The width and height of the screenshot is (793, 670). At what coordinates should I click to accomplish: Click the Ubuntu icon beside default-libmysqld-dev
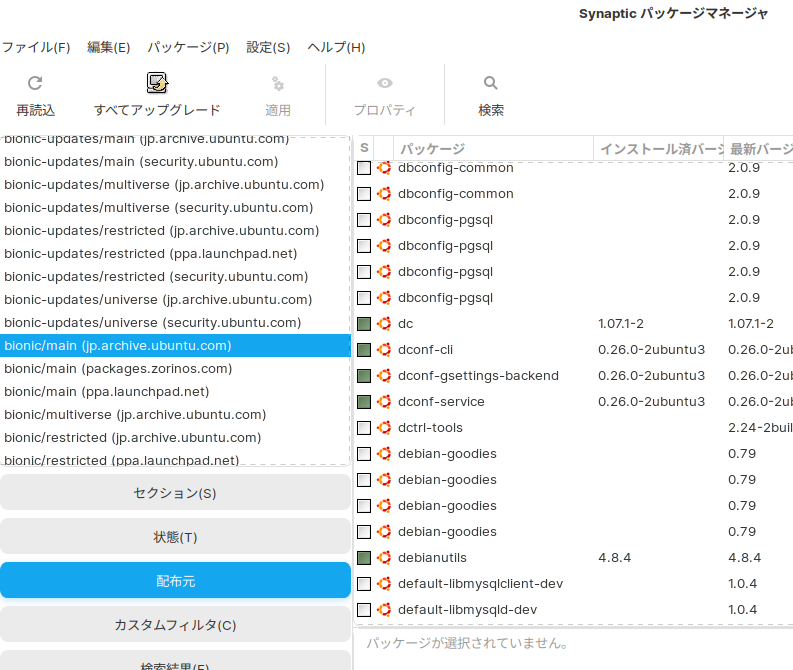384,610
